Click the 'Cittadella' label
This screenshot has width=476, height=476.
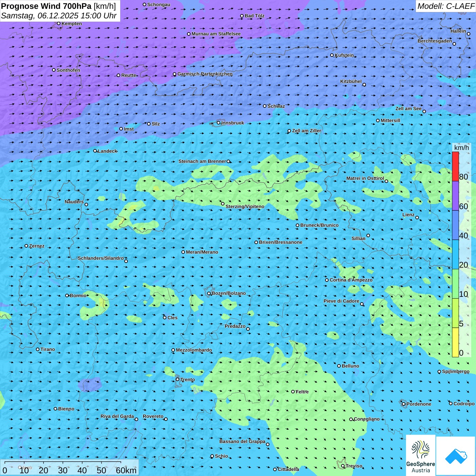click(x=288, y=469)
